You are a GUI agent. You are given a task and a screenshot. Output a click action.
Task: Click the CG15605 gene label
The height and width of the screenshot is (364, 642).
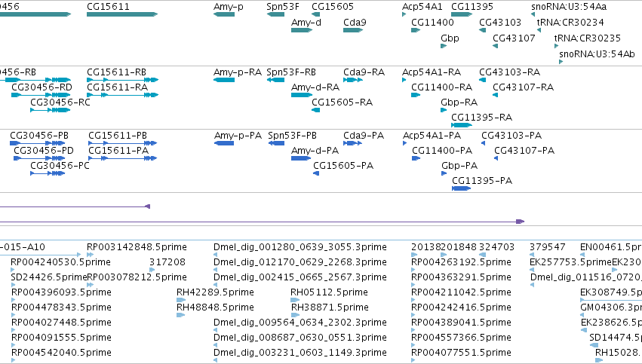(333, 7)
